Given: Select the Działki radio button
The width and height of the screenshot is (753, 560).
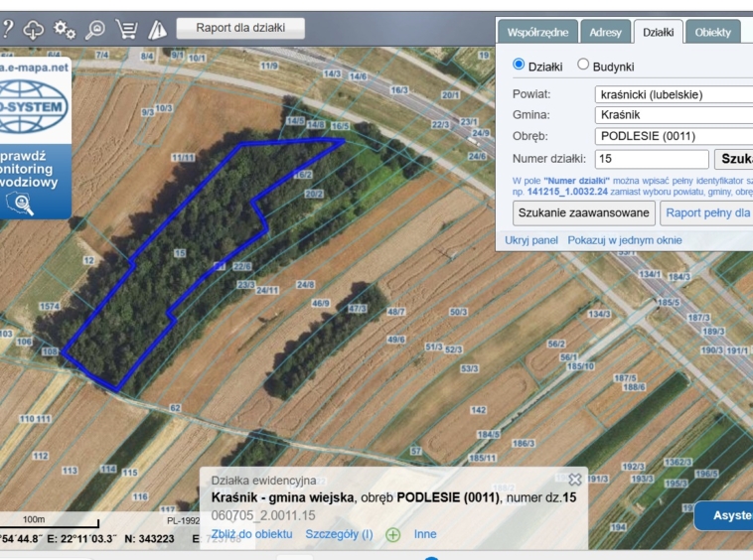Looking at the screenshot, I should 519,64.
